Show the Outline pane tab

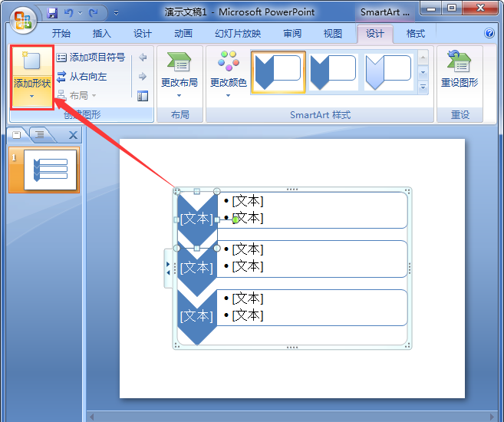click(40, 135)
